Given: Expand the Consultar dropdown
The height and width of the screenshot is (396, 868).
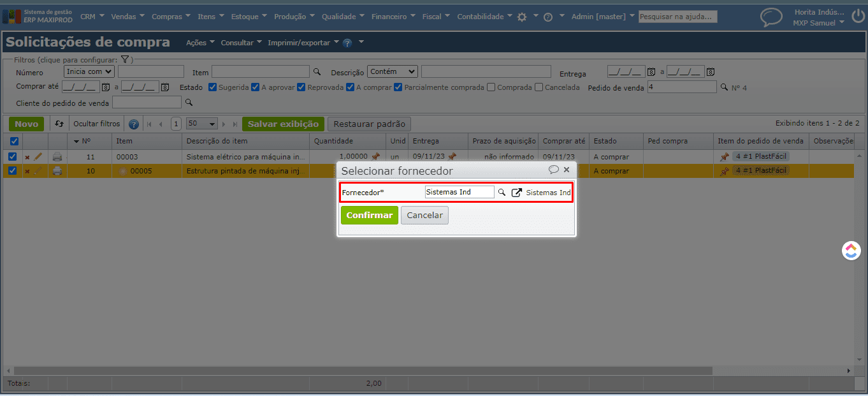Looking at the screenshot, I should tap(241, 43).
